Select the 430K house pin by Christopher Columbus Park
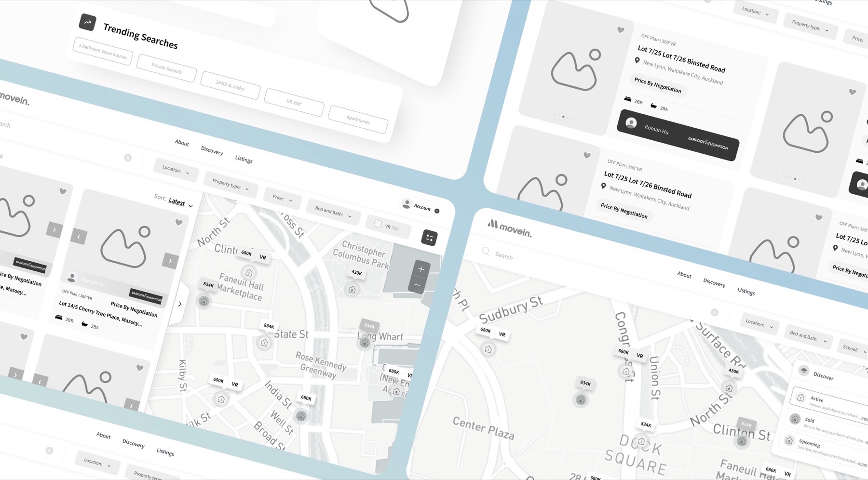The height and width of the screenshot is (480, 868). [x=352, y=290]
